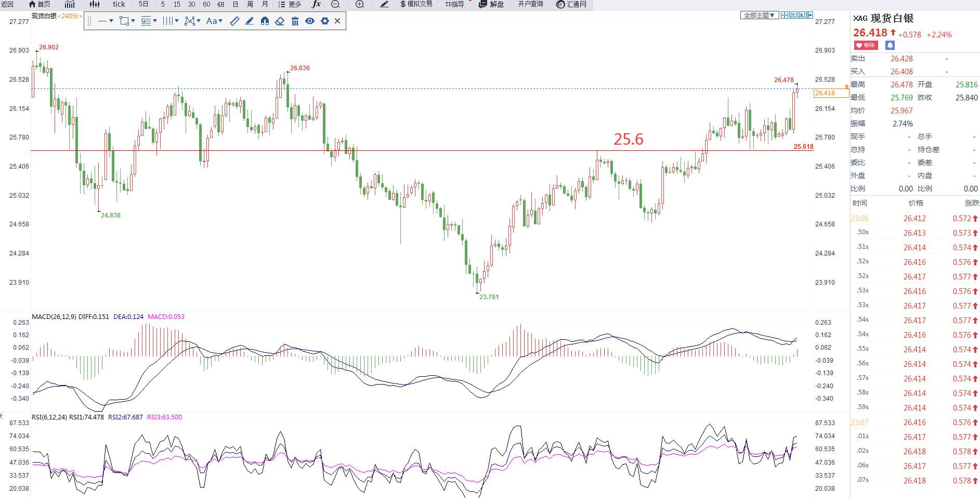Open the 全部主题 theme dropdown
The image size is (980, 498).
click(x=760, y=15)
